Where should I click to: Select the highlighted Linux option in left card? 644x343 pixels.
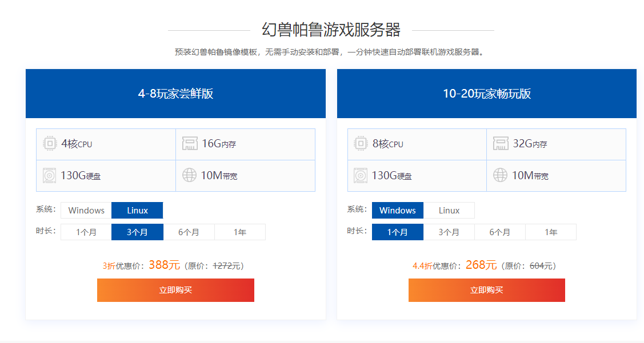click(137, 211)
